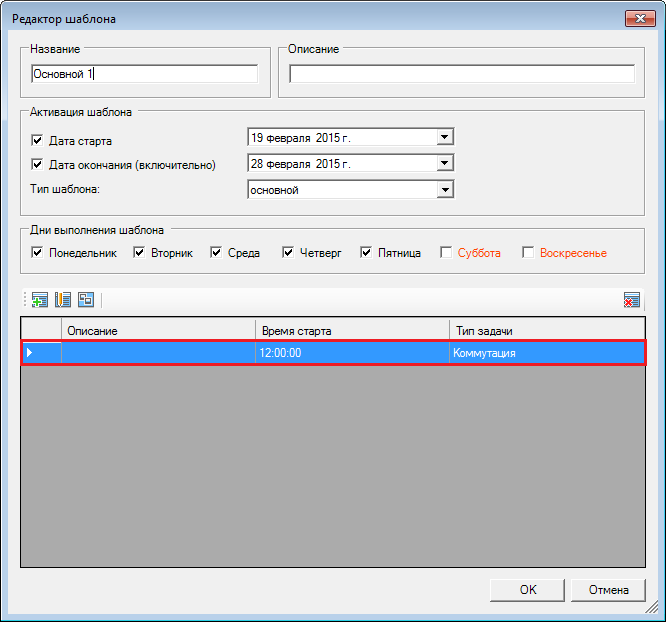Sort by the Тип задачи column header

pos(547,331)
